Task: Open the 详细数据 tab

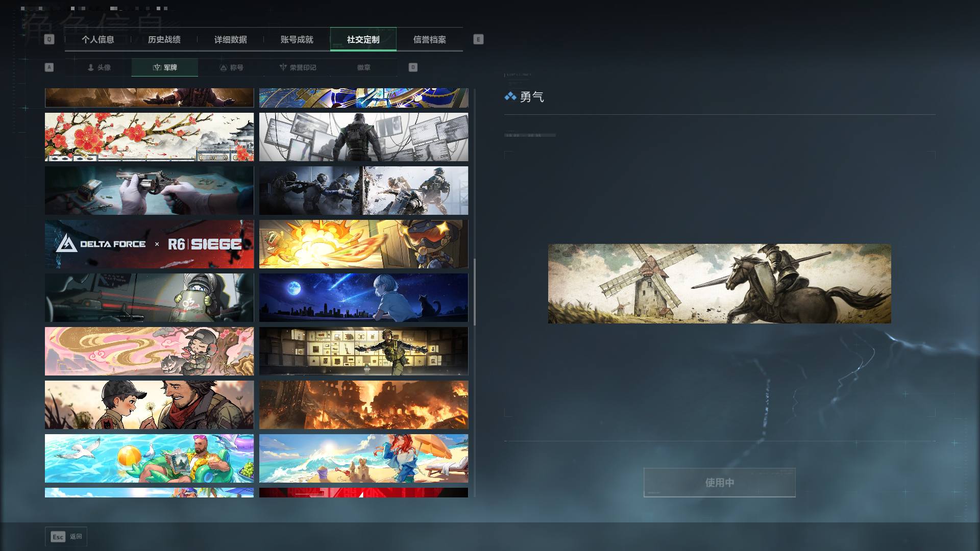Action: click(x=230, y=39)
